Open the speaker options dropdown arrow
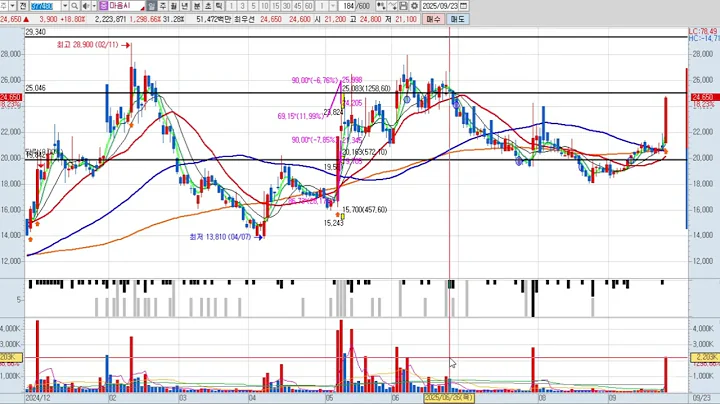Screen dimensions: 720x404 pos(94,6)
